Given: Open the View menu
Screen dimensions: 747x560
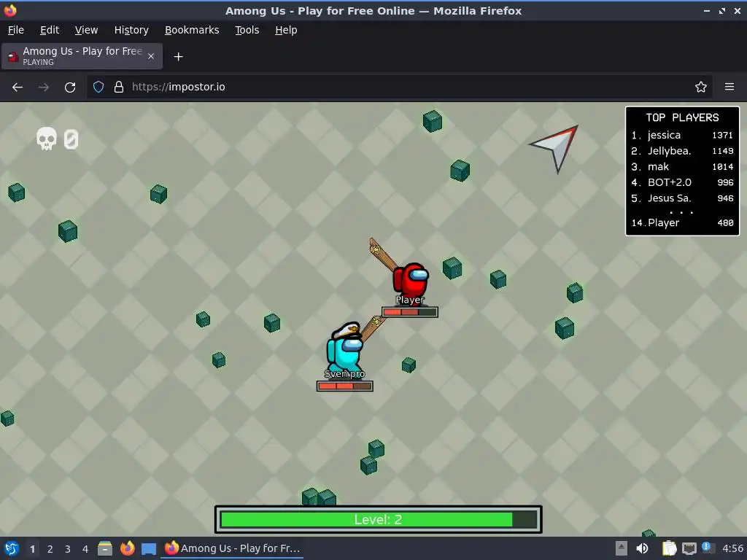Looking at the screenshot, I should click(x=86, y=30).
